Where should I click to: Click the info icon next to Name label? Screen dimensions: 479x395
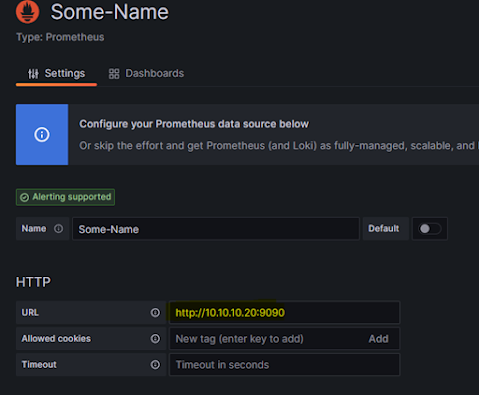[x=58, y=229]
